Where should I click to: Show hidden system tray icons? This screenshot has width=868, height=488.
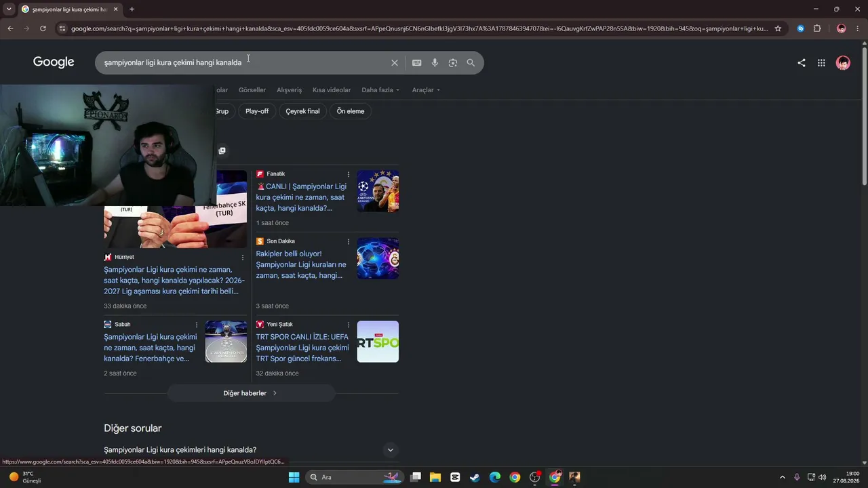782,477
